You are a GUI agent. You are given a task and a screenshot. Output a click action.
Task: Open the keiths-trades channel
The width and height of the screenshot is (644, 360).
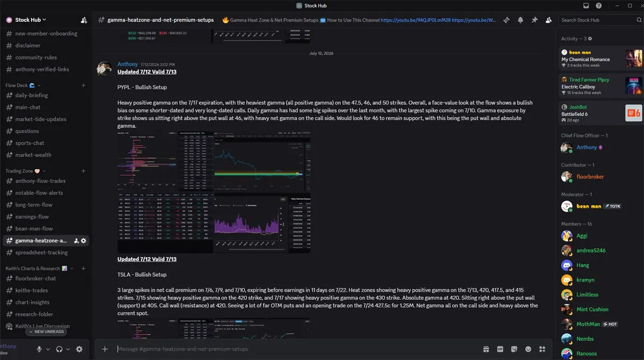pyautogui.click(x=46, y=290)
